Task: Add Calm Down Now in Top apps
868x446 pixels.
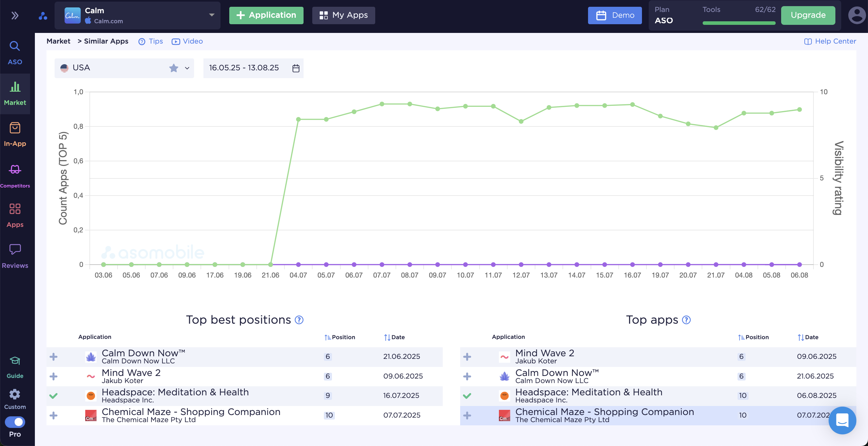Action: pyautogui.click(x=467, y=376)
